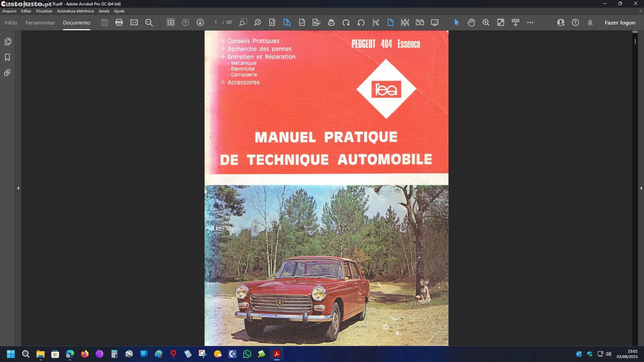Send file by email envelope icon
Screen dimensions: 644x362
pos(134,22)
